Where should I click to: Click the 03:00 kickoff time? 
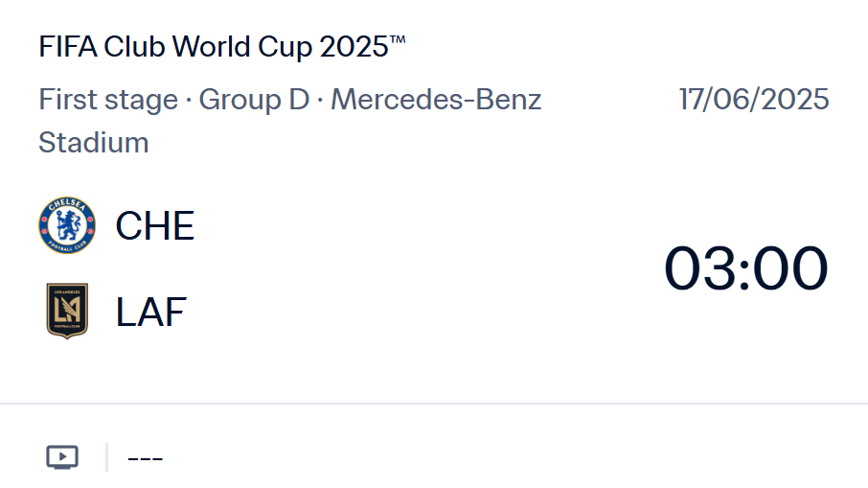745,268
